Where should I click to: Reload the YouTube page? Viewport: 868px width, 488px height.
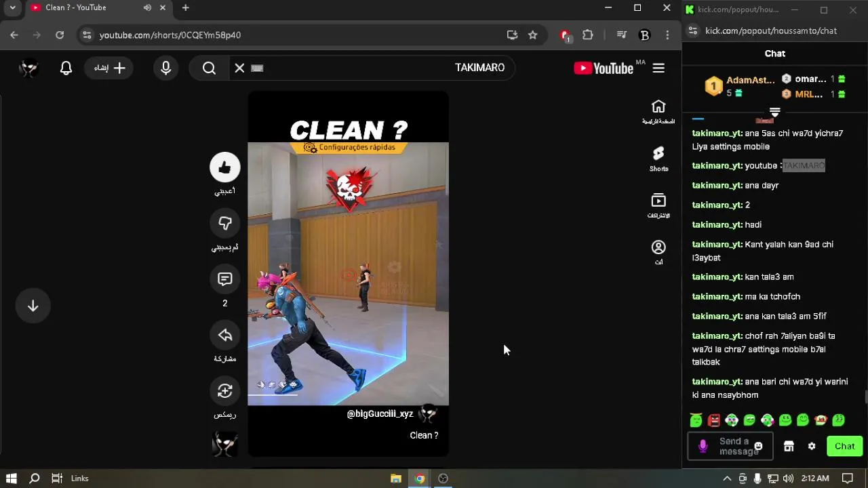60,35
